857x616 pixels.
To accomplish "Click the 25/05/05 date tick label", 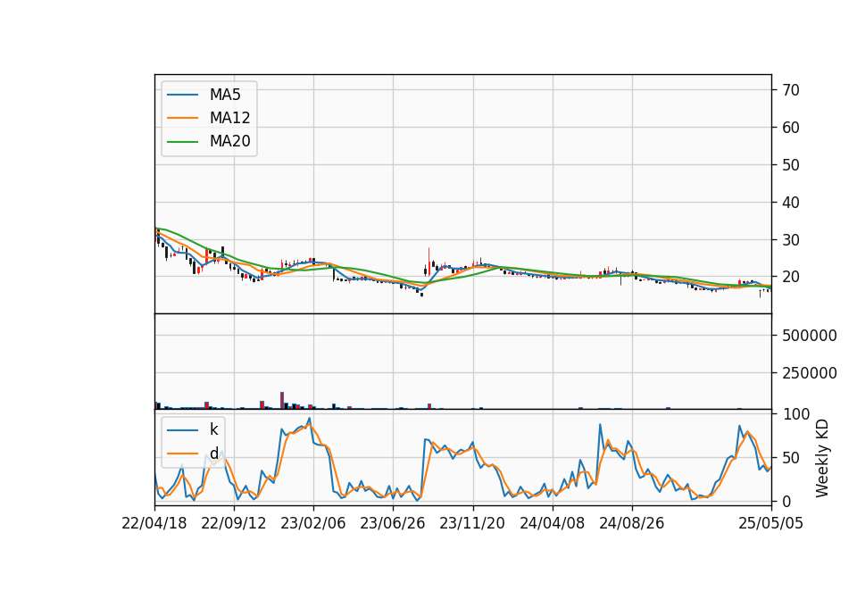I will (x=771, y=523).
